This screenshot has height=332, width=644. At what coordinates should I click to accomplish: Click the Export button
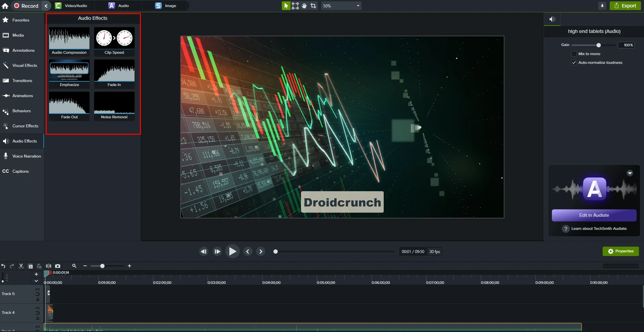(625, 6)
